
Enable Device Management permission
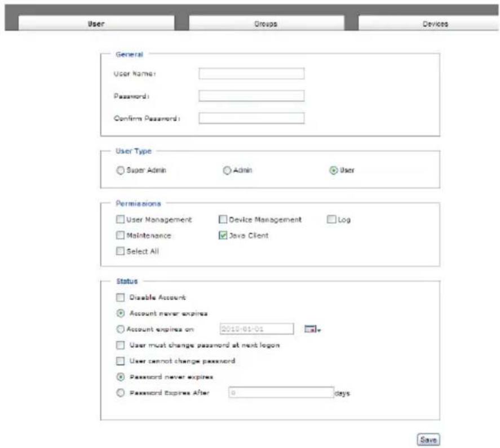[223, 219]
